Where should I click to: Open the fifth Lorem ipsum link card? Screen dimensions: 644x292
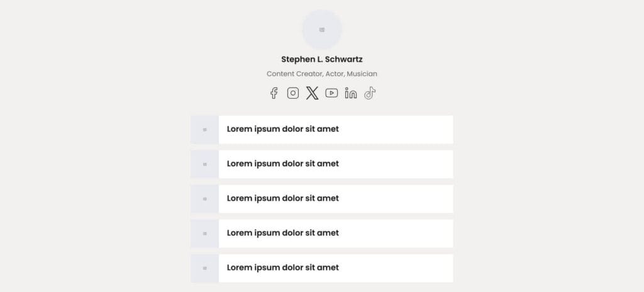322,268
